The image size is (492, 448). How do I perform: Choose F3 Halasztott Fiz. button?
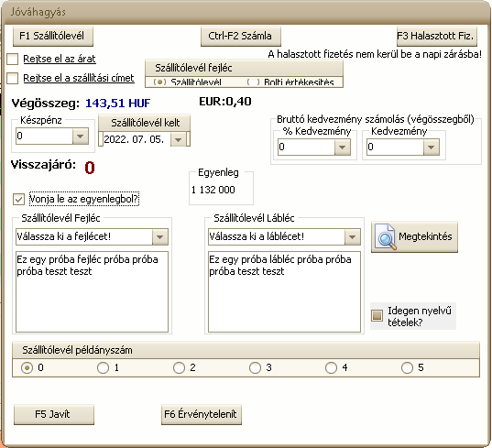(x=437, y=36)
